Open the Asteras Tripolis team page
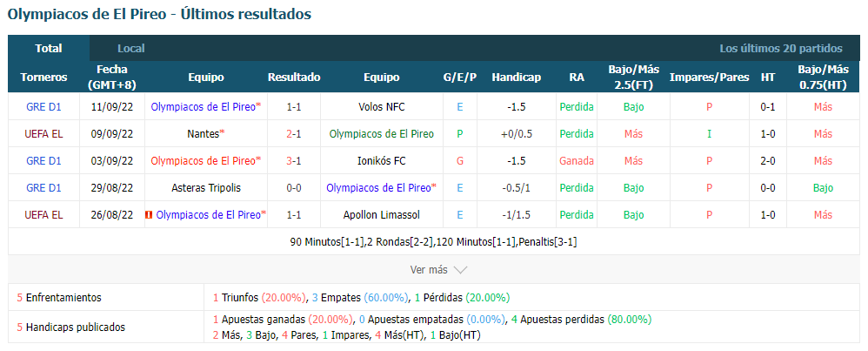The image size is (868, 351). (206, 188)
